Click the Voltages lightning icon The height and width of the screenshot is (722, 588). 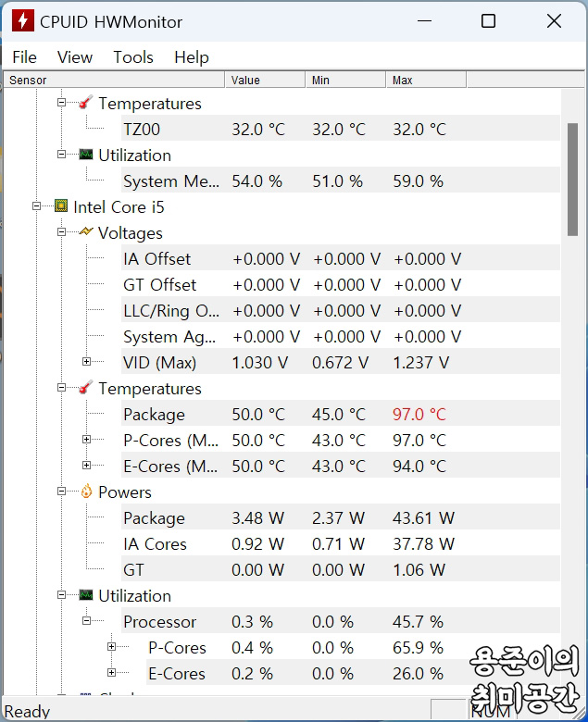(x=85, y=231)
